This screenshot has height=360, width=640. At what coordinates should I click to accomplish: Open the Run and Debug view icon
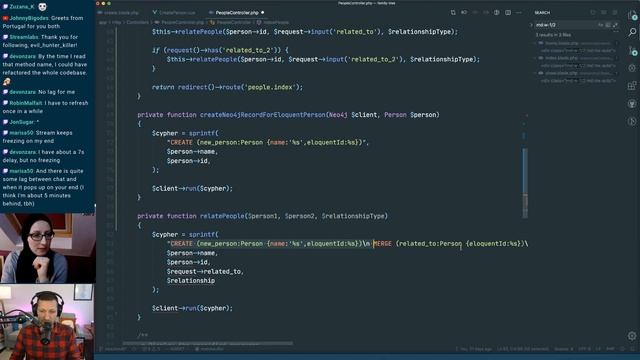(632, 68)
